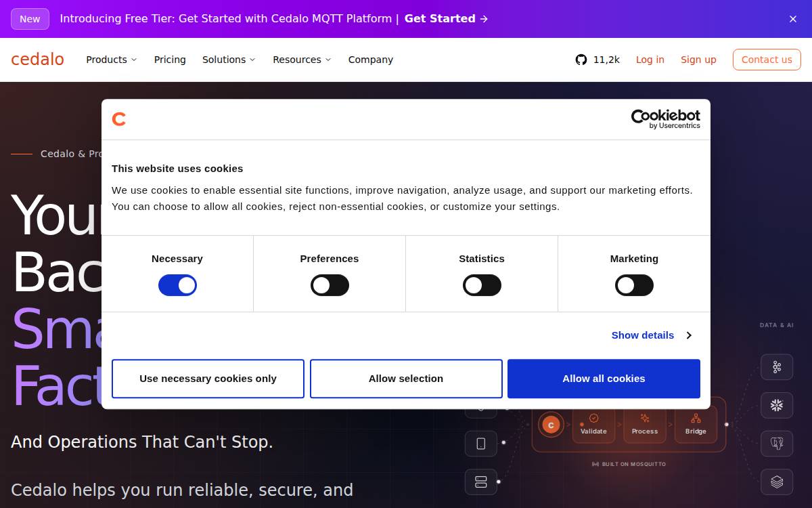The image size is (812, 508).
Task: Click the orange Cedalo C circle in the diagram
Action: [x=551, y=425]
